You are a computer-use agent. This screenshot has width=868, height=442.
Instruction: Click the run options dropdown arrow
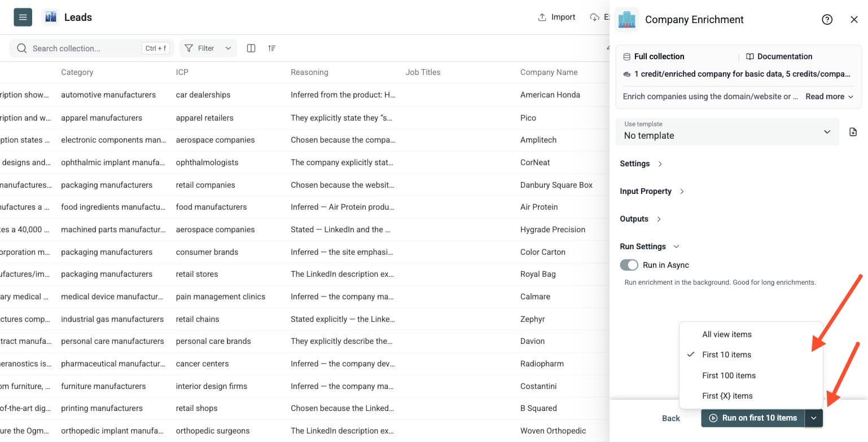click(813, 418)
